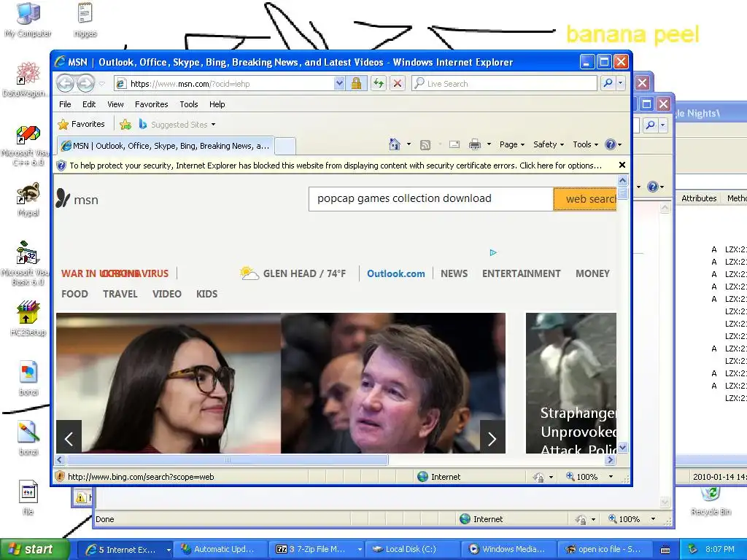
Task: Open a new blank tab
Action: 285,146
